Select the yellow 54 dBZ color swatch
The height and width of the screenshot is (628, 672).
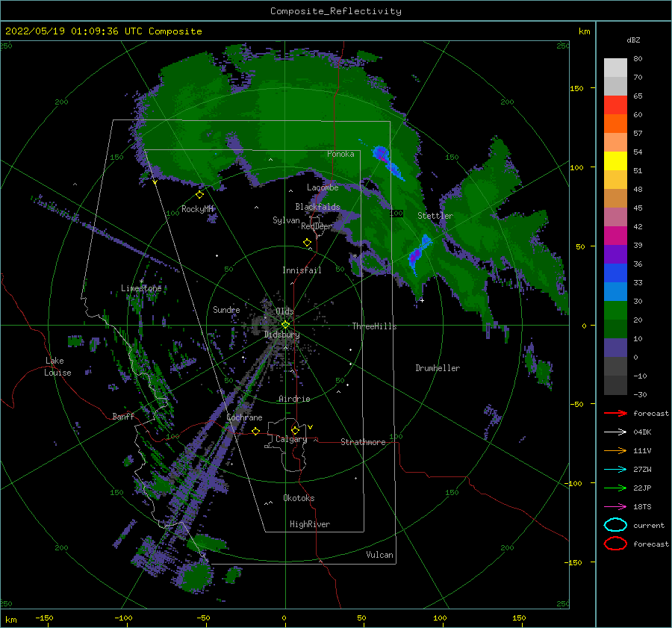pos(615,161)
